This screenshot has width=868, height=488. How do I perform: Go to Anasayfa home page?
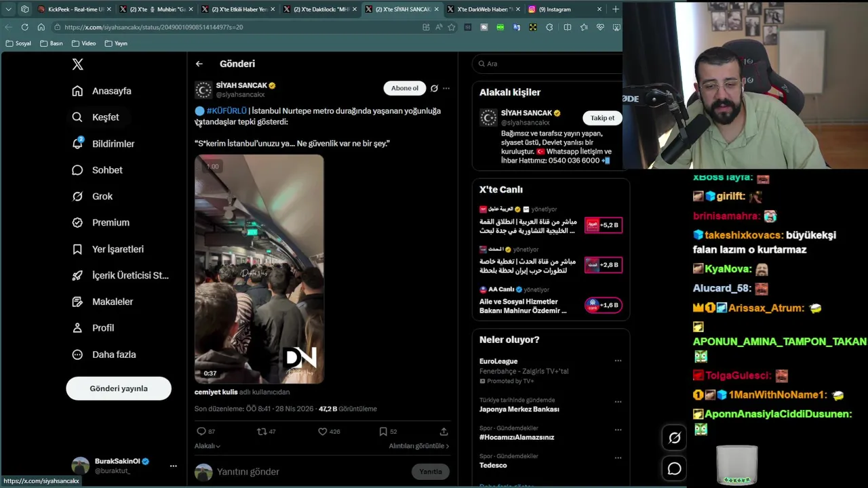click(102, 91)
